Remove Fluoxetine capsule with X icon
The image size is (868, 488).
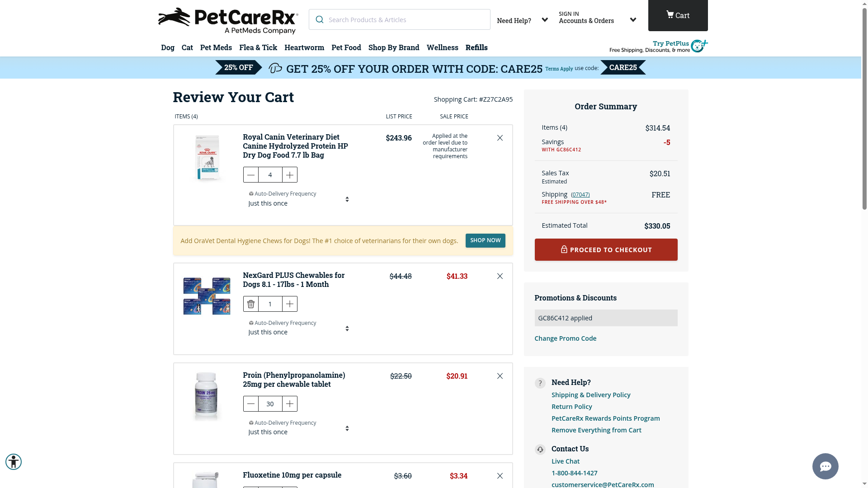(500, 476)
